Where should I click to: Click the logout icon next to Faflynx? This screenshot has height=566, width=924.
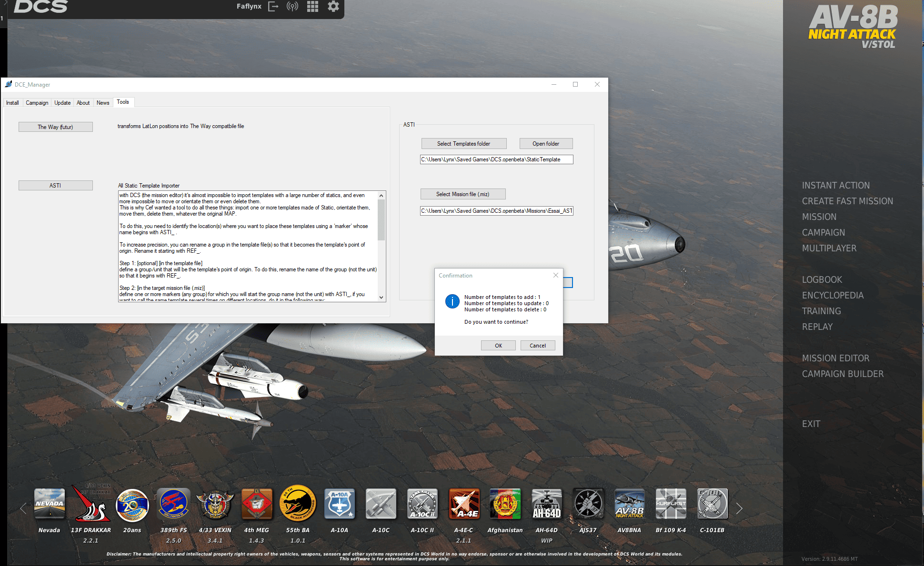point(273,7)
